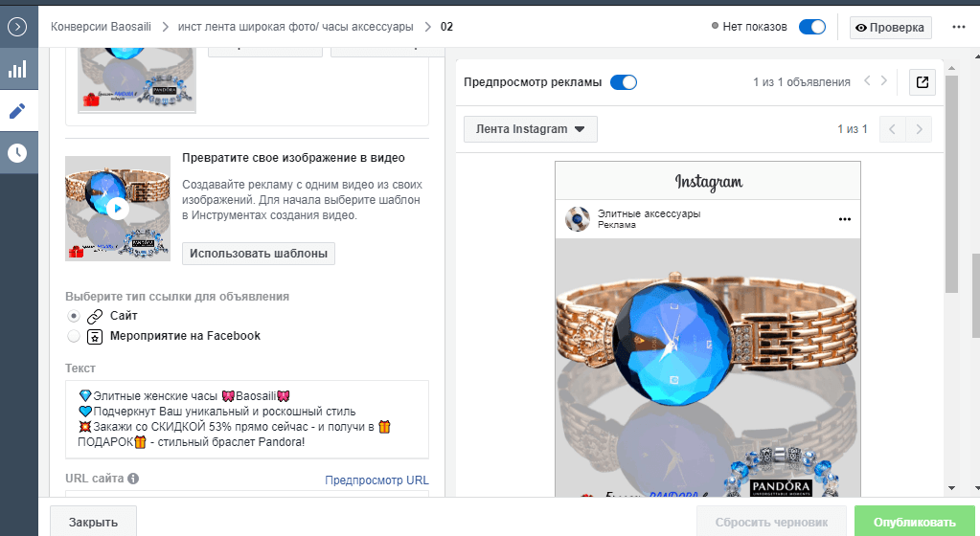Select the pencil edit icon in sidebar
This screenshot has height=536, width=980.
pyautogui.click(x=17, y=111)
